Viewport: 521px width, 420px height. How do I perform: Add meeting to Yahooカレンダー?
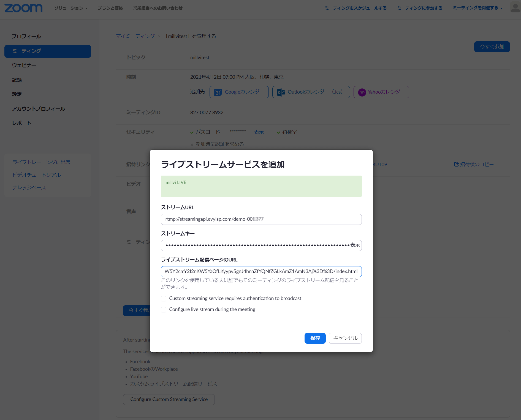pyautogui.click(x=381, y=92)
